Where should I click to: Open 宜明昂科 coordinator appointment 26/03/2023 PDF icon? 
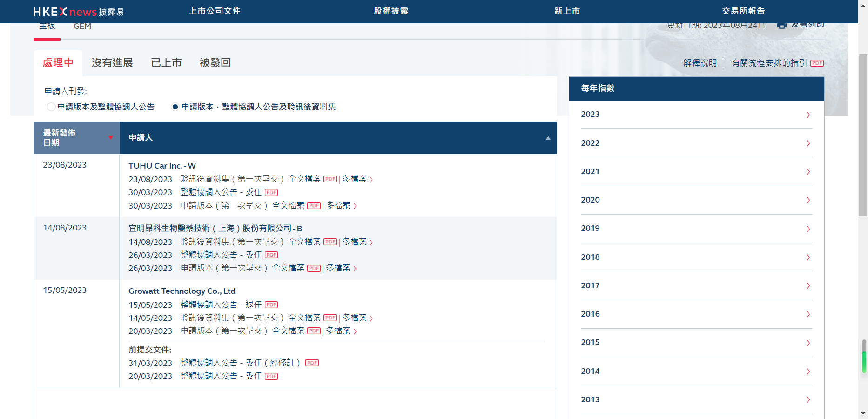(271, 255)
